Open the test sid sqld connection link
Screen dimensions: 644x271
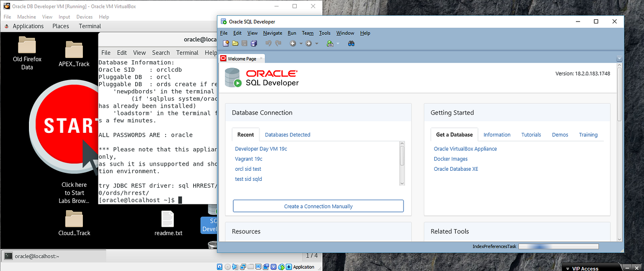pos(248,179)
